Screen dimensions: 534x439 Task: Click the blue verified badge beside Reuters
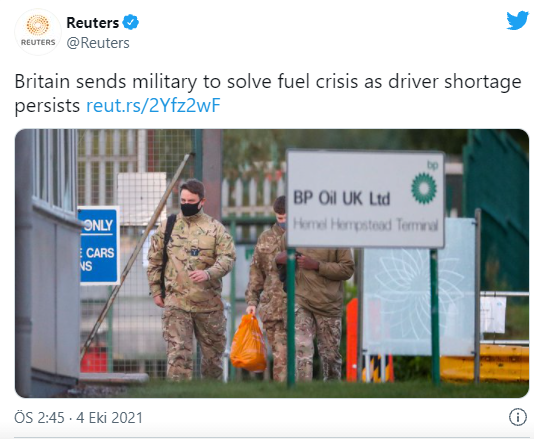131,22
